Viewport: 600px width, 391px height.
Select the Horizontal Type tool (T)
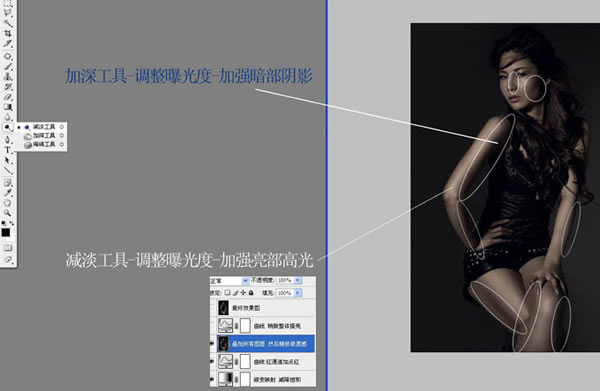pyautogui.click(x=8, y=150)
